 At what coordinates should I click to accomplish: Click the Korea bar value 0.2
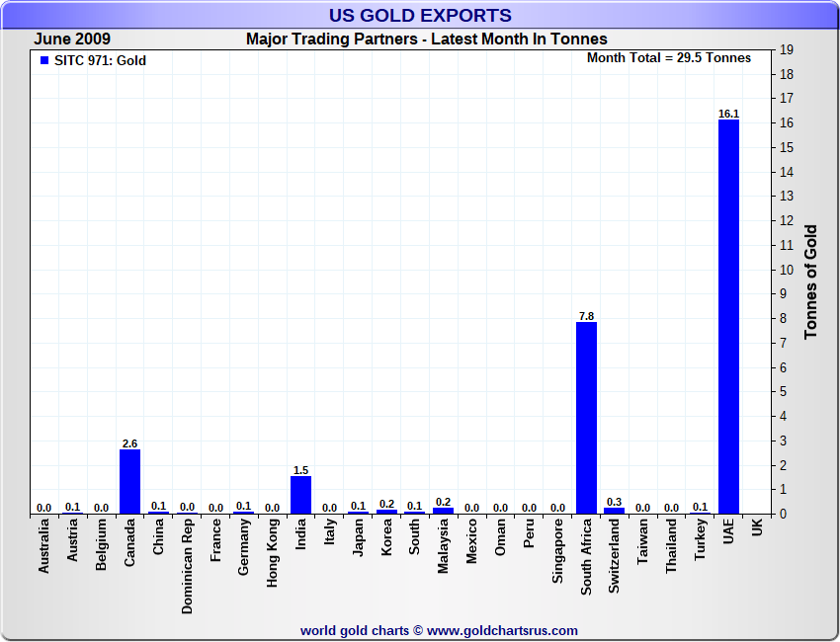[x=386, y=504]
